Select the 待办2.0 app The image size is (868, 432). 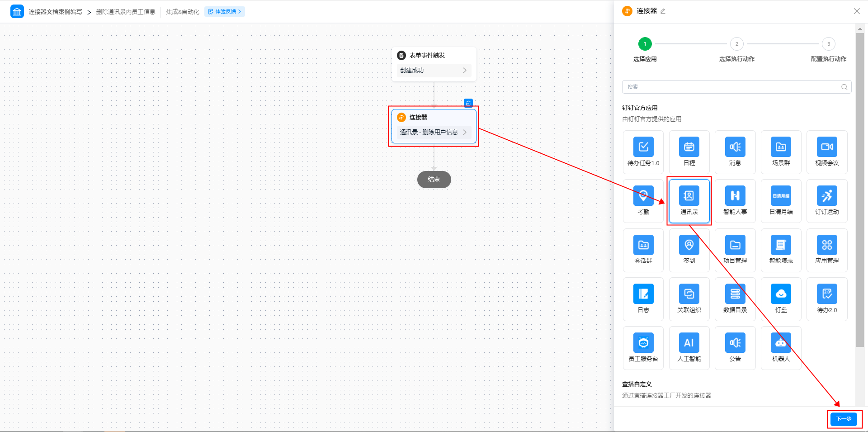(827, 299)
